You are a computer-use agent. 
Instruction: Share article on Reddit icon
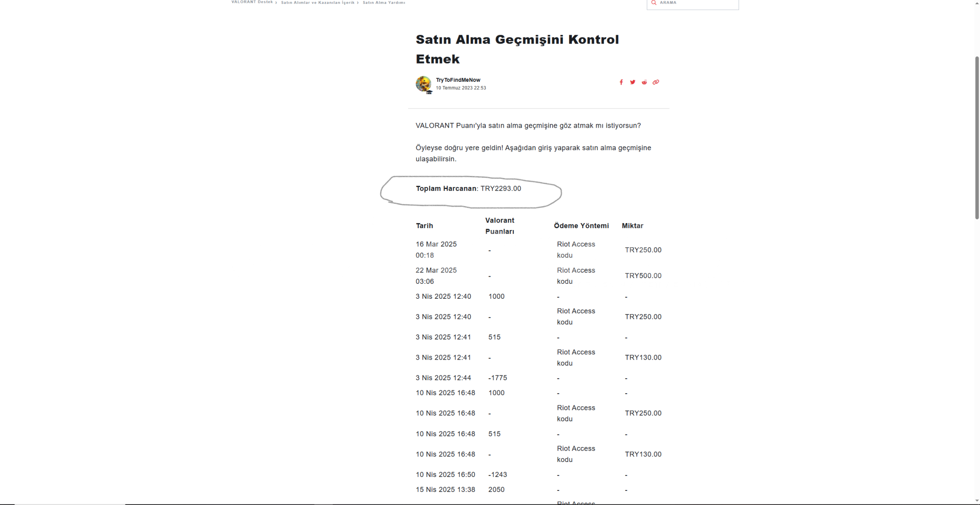pos(644,82)
